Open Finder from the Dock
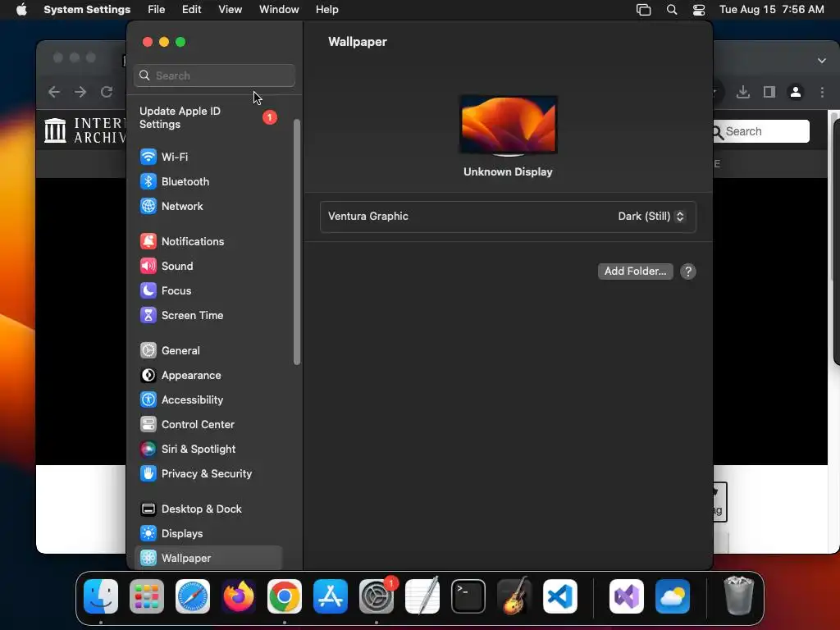The image size is (840, 630). click(101, 596)
